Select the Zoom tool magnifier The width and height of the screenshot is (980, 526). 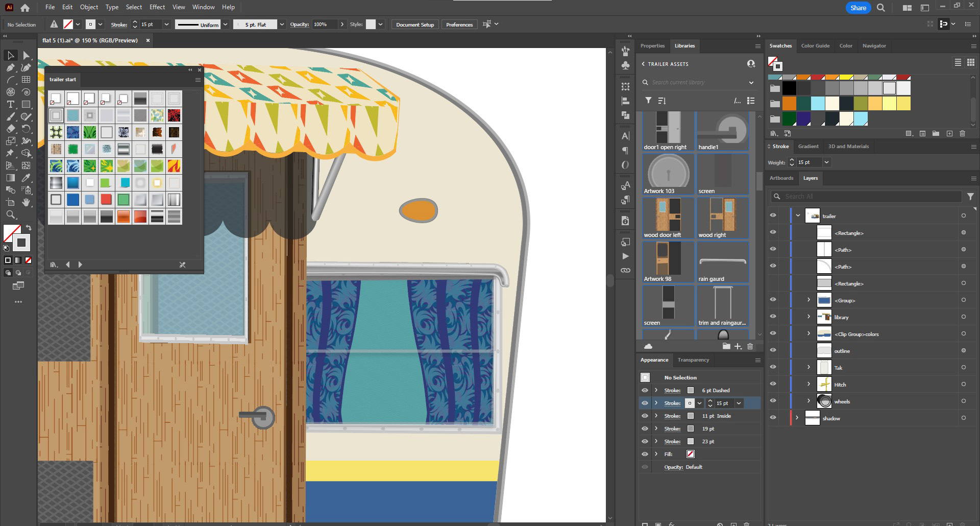(11, 214)
